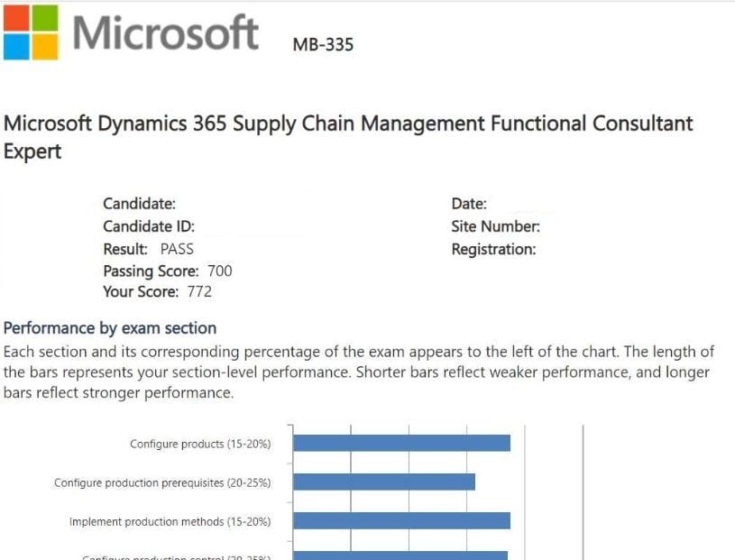Click the Configure production prerequisites (20-25%) label

[x=162, y=482]
